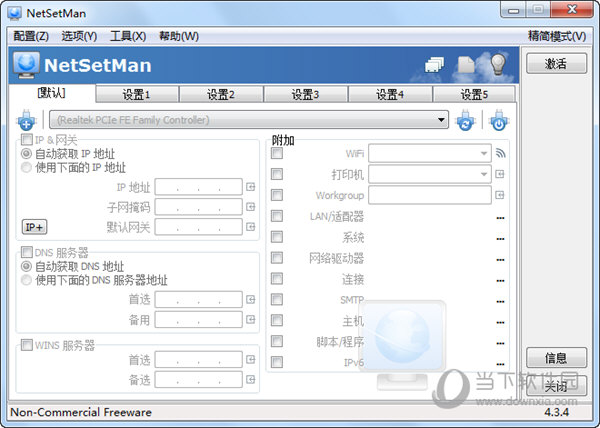Tick the 连接 checkbox
This screenshot has width=600, height=428.
[x=277, y=278]
